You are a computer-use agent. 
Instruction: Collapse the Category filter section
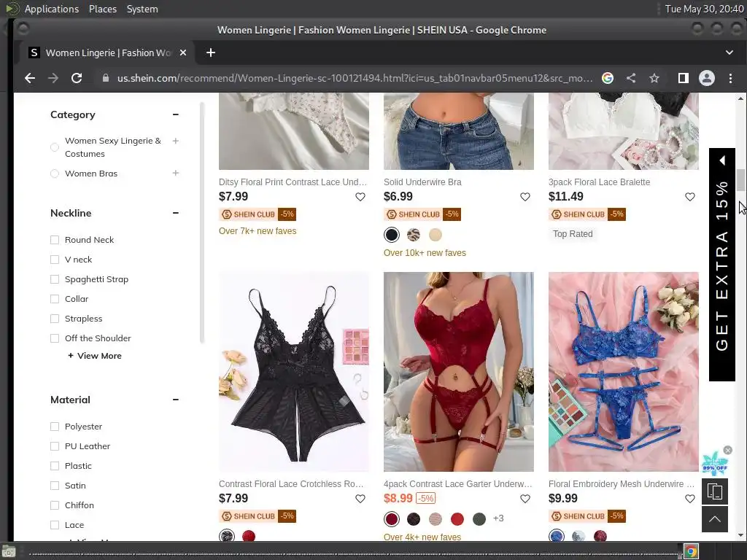(176, 114)
